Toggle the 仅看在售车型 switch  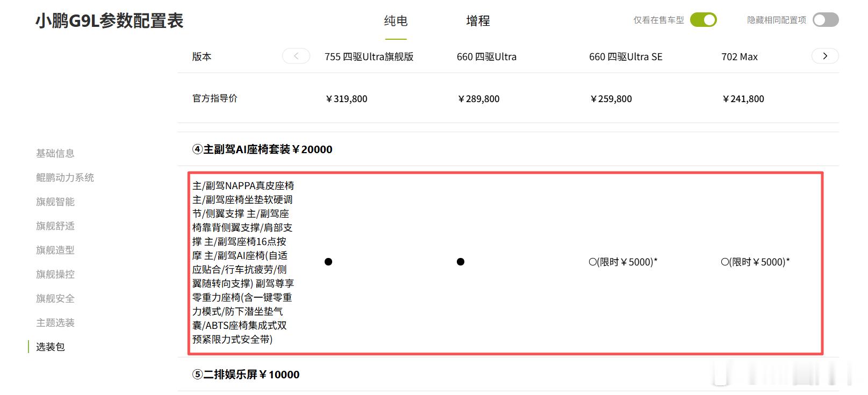tap(704, 20)
